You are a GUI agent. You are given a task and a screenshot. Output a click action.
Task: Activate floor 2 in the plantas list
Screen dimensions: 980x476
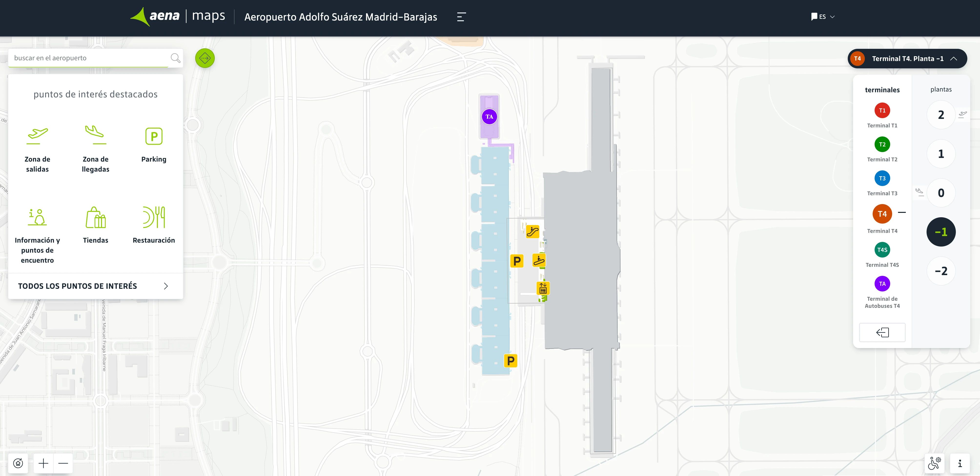[x=941, y=114]
